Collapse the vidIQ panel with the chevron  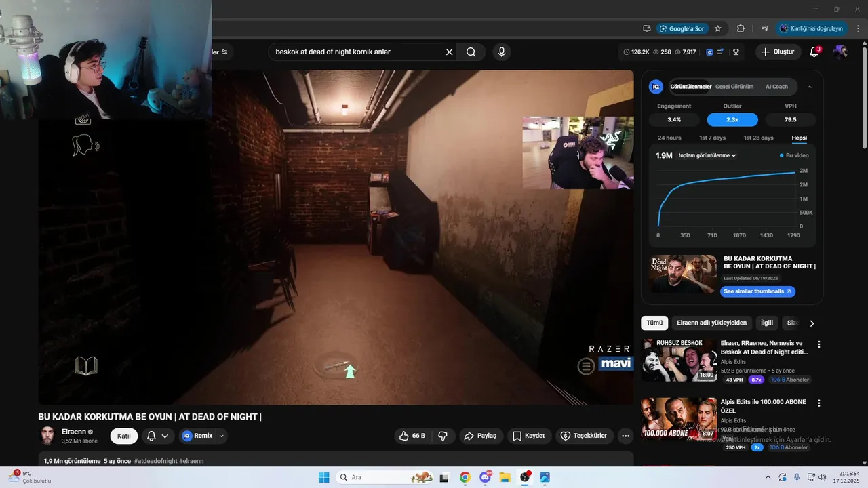[x=810, y=87]
